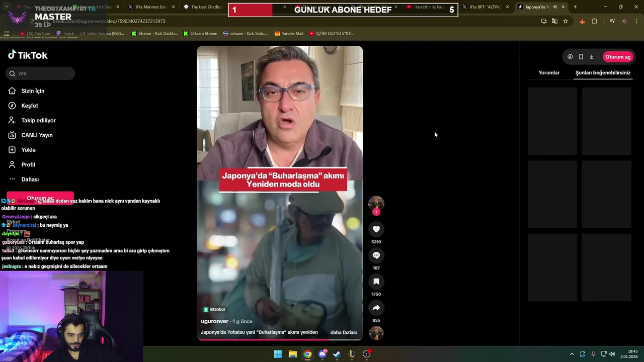This screenshot has width=644, height=362.
Task: Open the Ortaam Stream bookmark
Action: 200,34
